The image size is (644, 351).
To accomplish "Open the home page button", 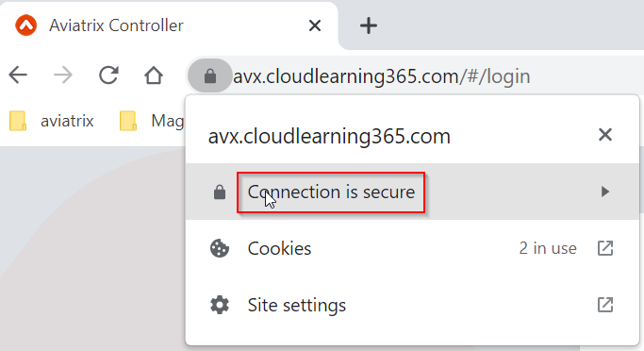I will 154,75.
